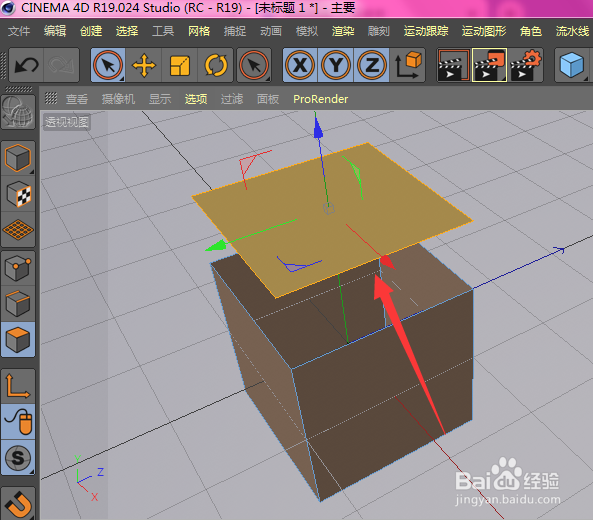Select the Move tool
This screenshot has height=520, width=593.
(x=144, y=65)
